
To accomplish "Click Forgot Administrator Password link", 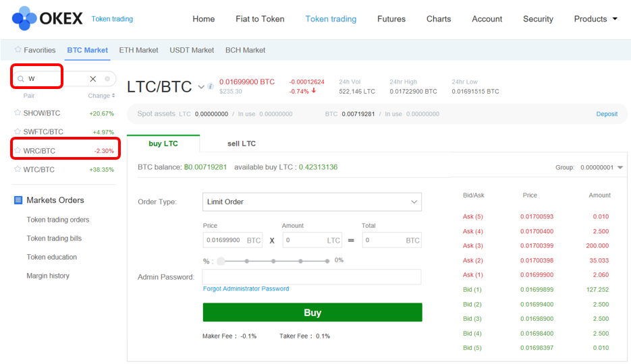I will click(246, 289).
